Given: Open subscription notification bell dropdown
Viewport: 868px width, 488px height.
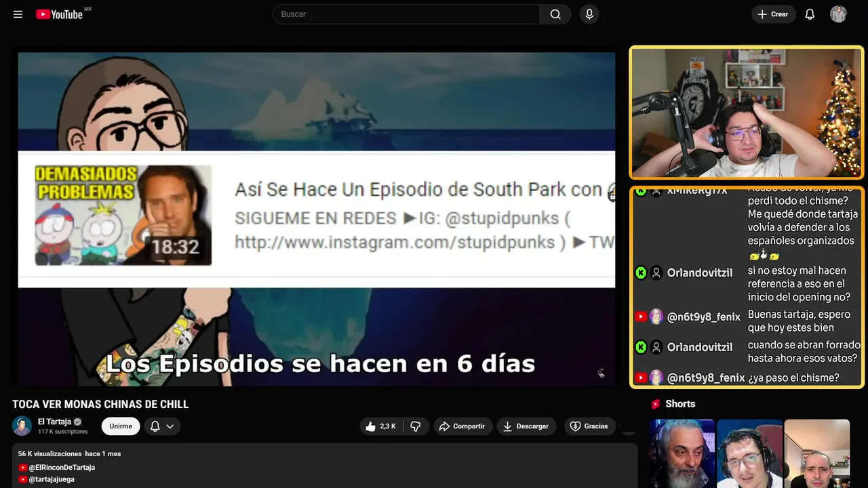Looking at the screenshot, I should [x=162, y=426].
